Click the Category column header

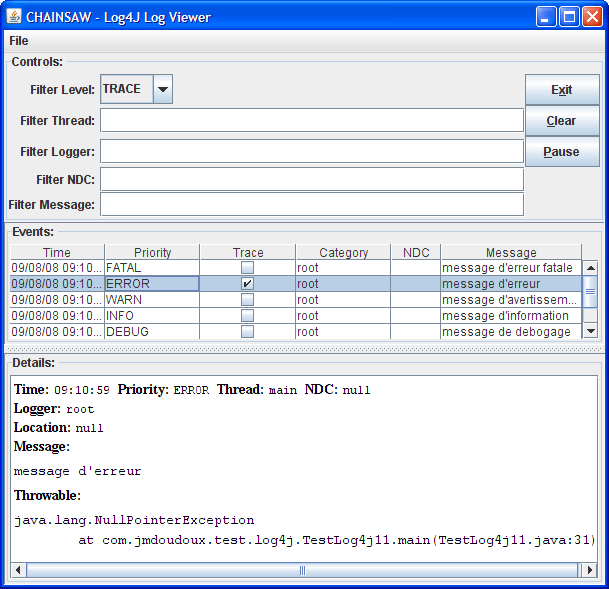343,253
